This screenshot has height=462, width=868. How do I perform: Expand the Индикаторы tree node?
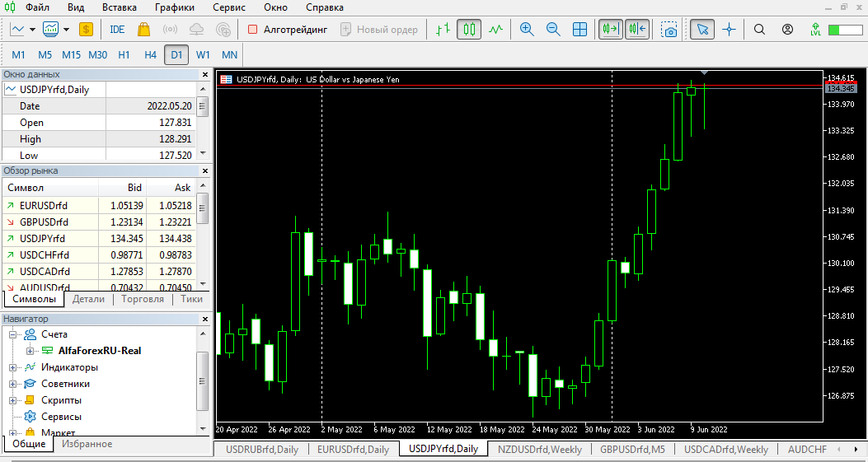12,368
